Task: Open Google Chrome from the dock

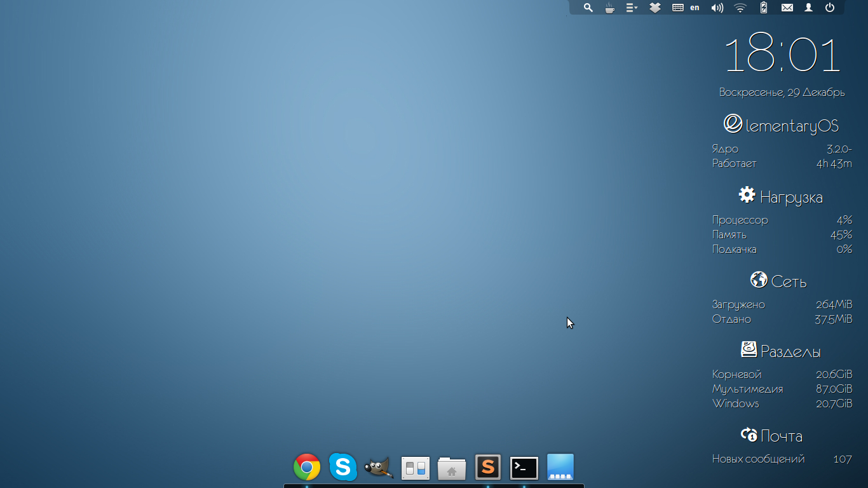Action: [307, 467]
